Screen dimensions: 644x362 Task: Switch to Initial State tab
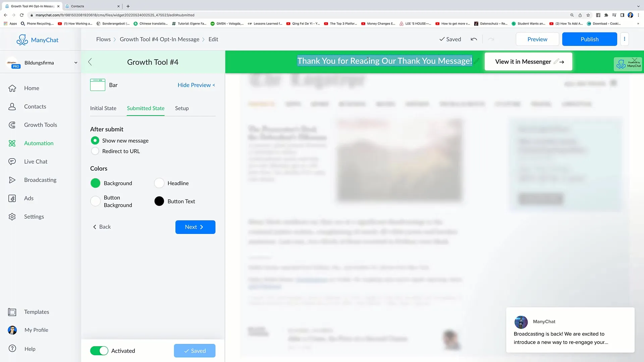click(x=103, y=108)
